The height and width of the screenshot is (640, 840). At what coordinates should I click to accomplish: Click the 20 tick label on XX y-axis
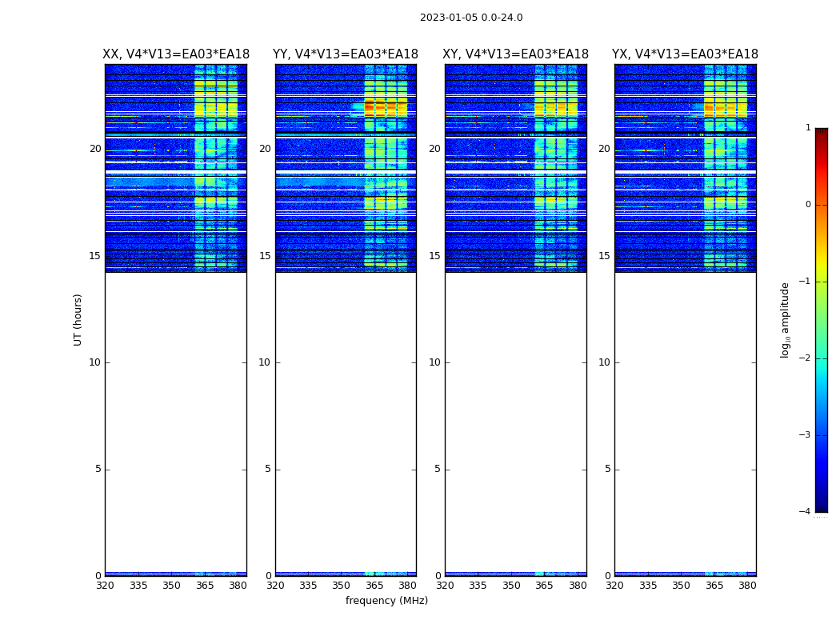click(x=95, y=148)
